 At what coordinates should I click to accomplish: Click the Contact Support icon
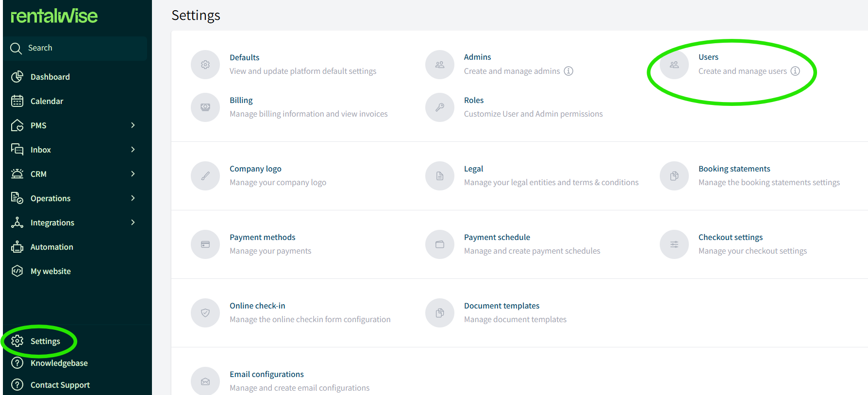pyautogui.click(x=17, y=384)
